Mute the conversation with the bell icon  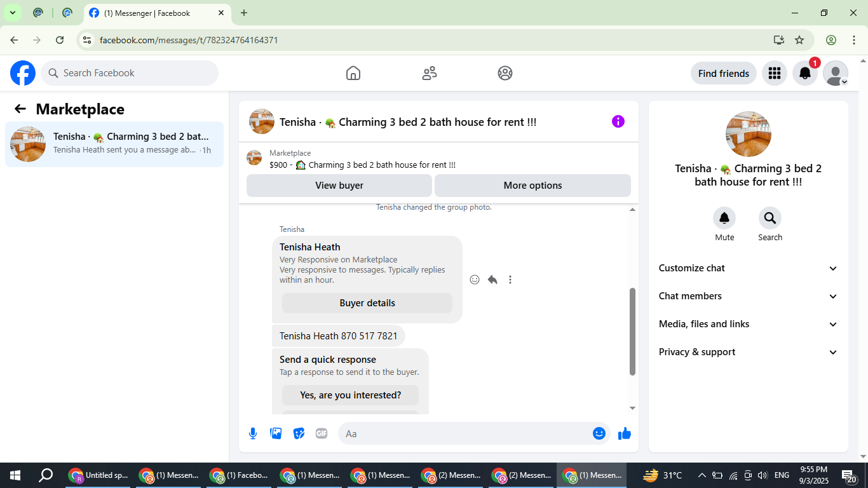pyautogui.click(x=724, y=219)
